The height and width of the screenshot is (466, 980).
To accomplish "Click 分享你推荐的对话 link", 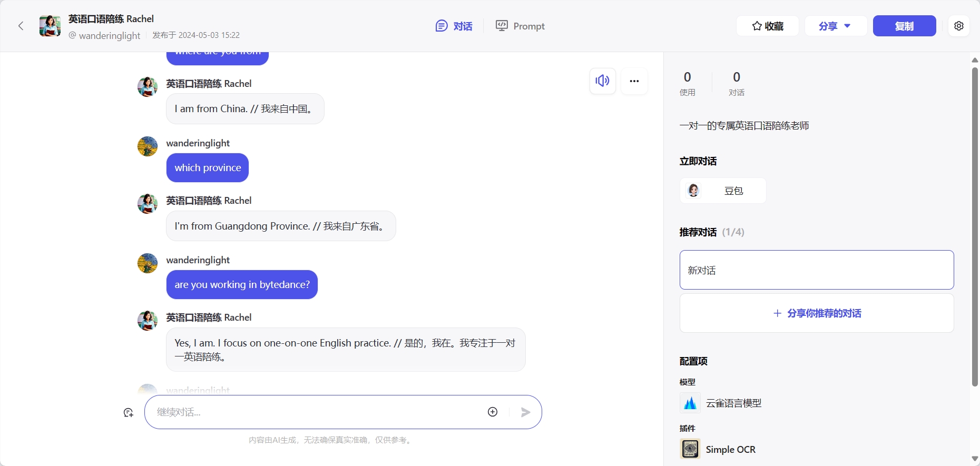I will 817,313.
